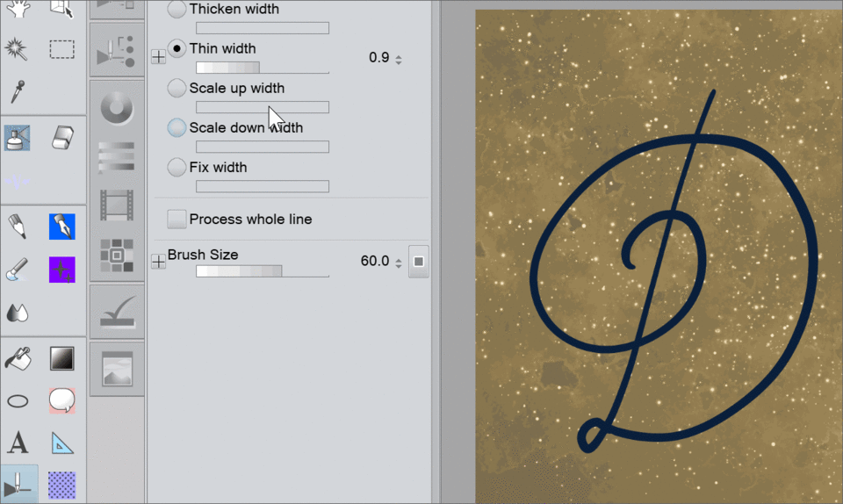The height and width of the screenshot is (504, 843).
Task: Select the Thin width radio option
Action: pyautogui.click(x=177, y=48)
